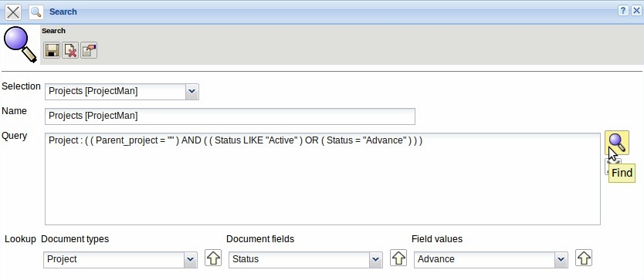
Task: Run the query with the Find magnifier button
Action: tap(617, 143)
